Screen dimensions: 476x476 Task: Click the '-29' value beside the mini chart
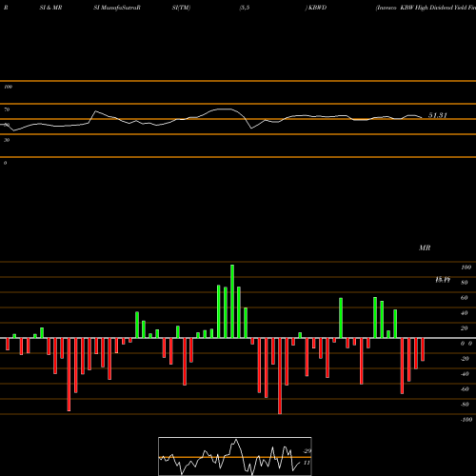[x=307, y=451]
